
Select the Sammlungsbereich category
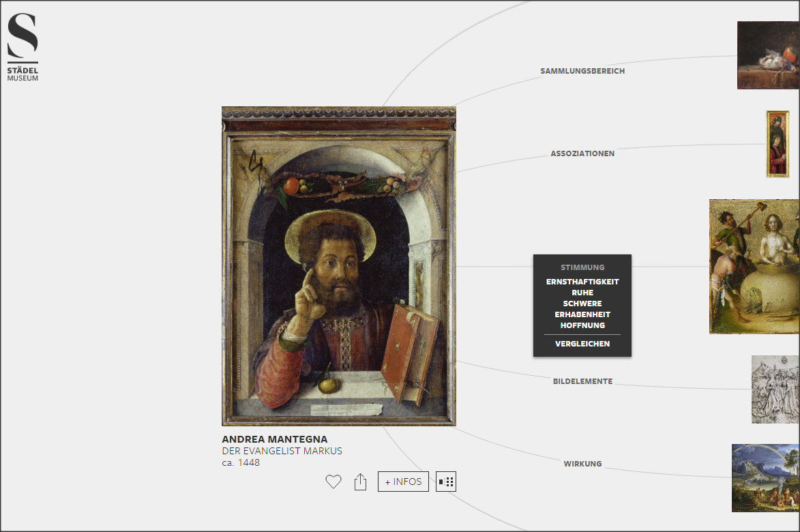(x=582, y=71)
